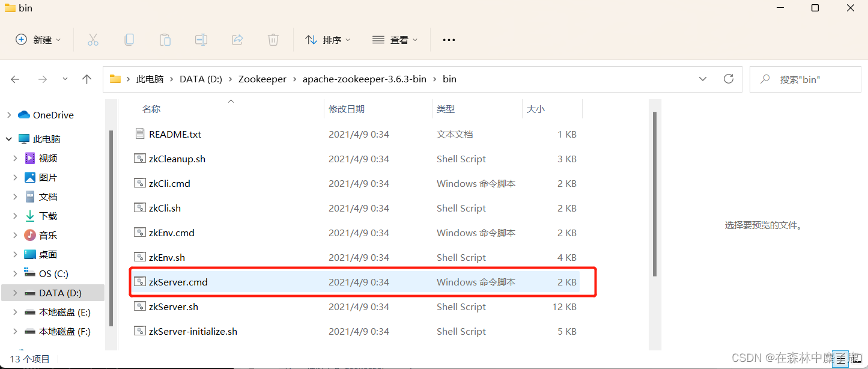Select the zkEnv.sh file name
This screenshot has width=868, height=369.
pyautogui.click(x=167, y=257)
